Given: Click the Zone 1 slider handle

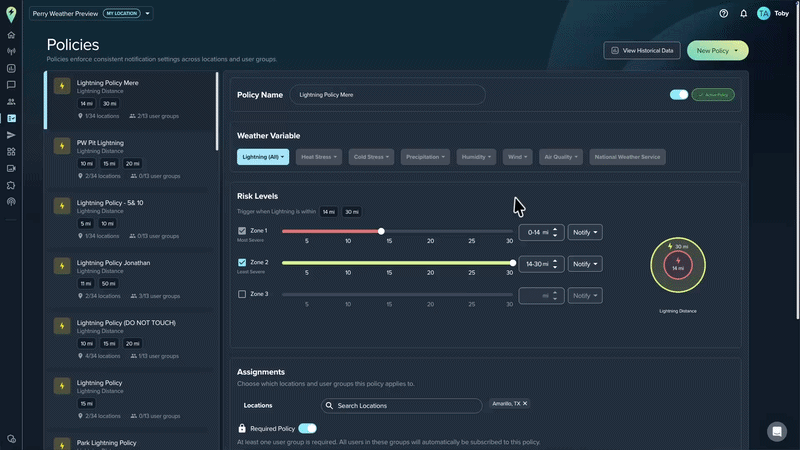Looking at the screenshot, I should coord(381,231).
